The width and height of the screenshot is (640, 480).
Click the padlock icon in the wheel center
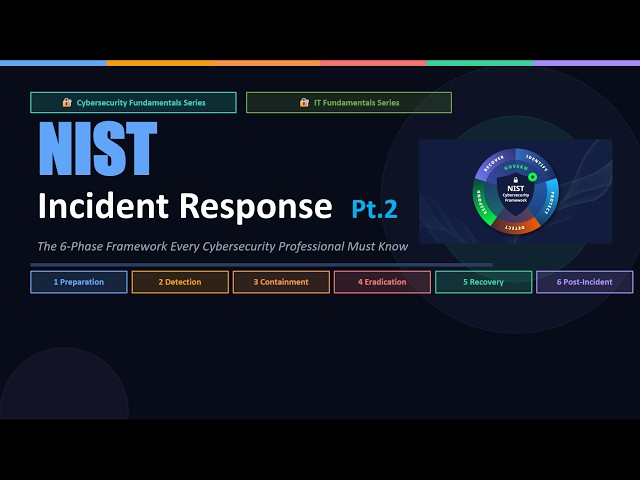(x=516, y=180)
